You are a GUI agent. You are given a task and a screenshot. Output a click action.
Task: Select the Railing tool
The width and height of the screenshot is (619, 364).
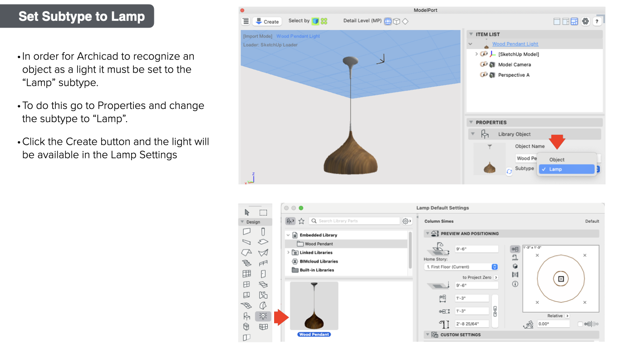coord(263,263)
